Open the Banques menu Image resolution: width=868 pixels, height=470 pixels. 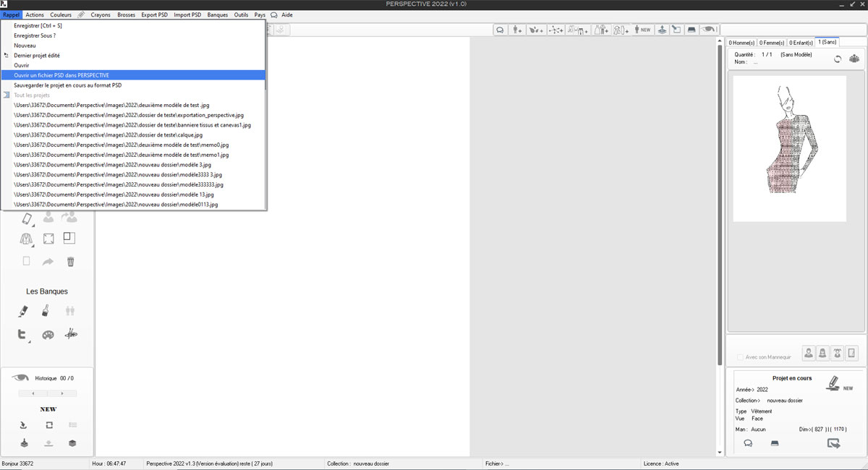217,14
